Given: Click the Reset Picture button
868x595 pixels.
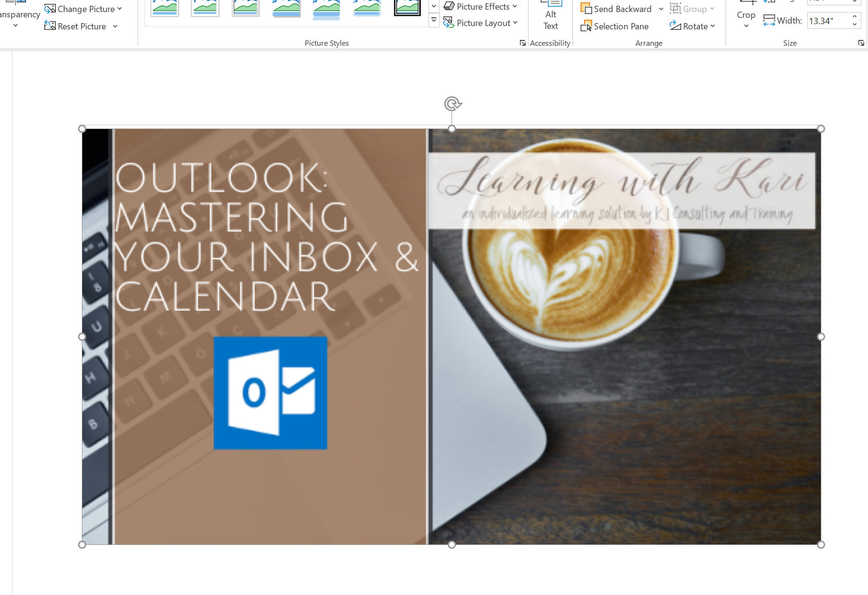Looking at the screenshot, I should [x=76, y=26].
